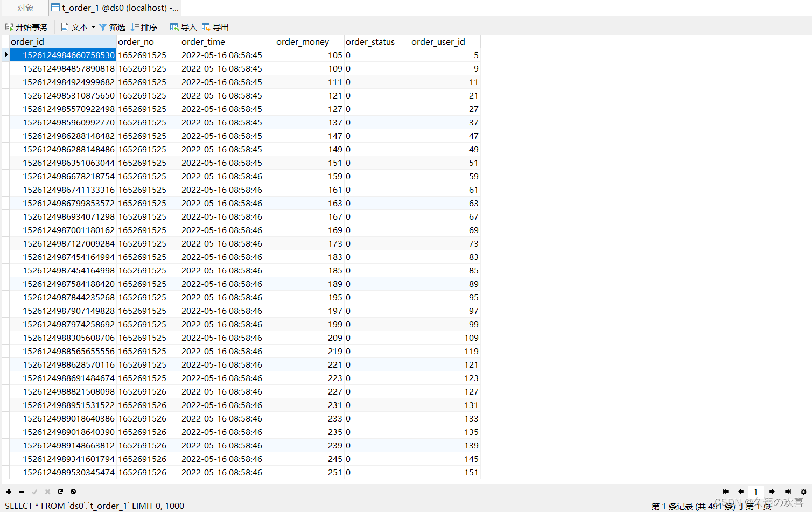Click the delete record minus icon
The image size is (812, 512).
pyautogui.click(x=22, y=492)
